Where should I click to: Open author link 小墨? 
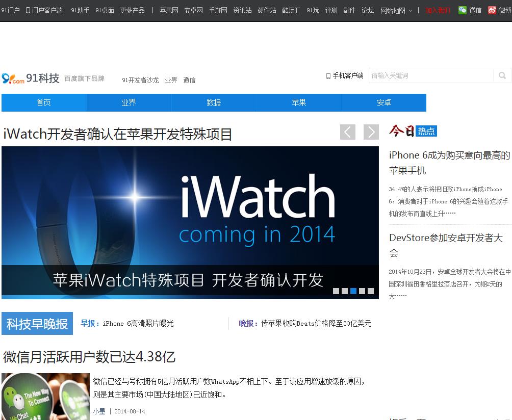pyautogui.click(x=99, y=411)
